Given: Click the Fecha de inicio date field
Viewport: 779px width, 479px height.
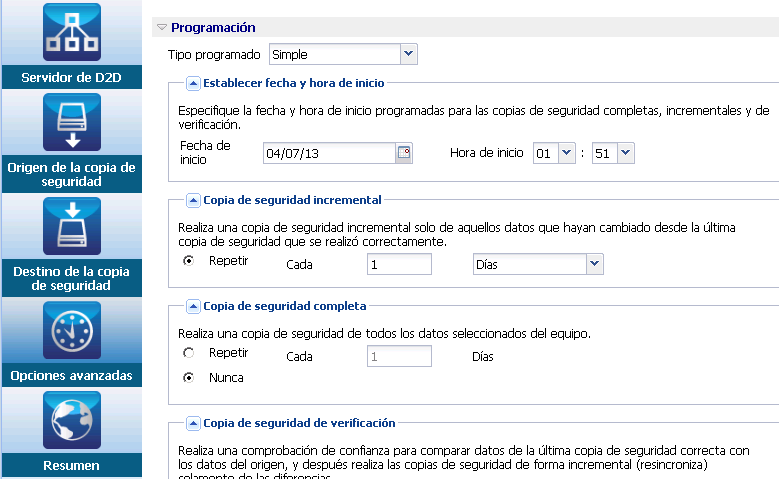Looking at the screenshot, I should (x=329, y=153).
